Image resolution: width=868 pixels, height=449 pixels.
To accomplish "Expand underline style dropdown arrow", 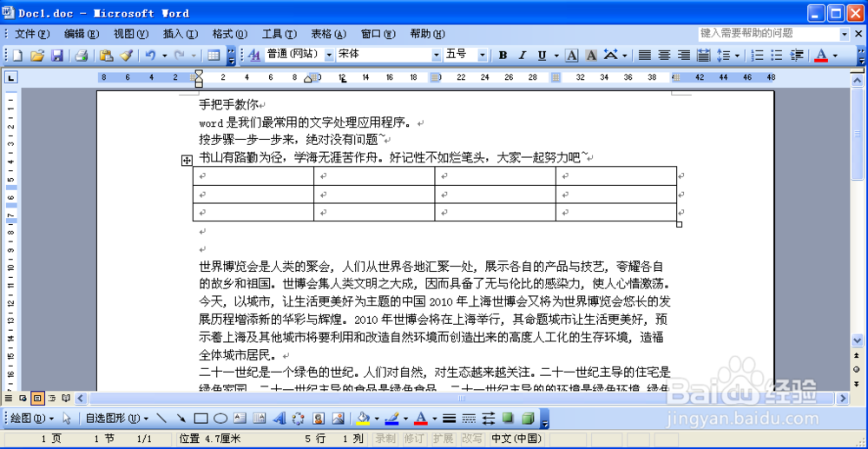I will point(556,56).
